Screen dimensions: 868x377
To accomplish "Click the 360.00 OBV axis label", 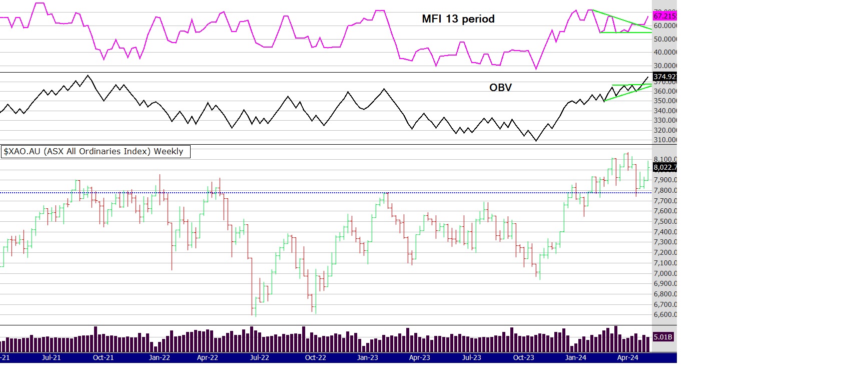I will (665, 91).
